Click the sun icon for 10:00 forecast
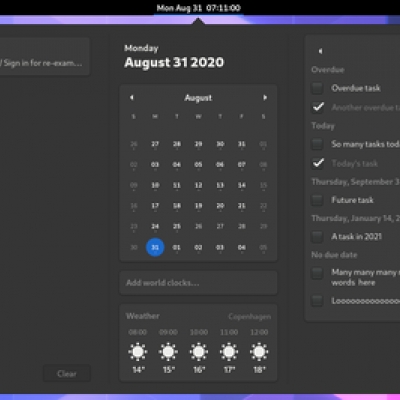Viewport: 400px width, 400px height. [199, 352]
